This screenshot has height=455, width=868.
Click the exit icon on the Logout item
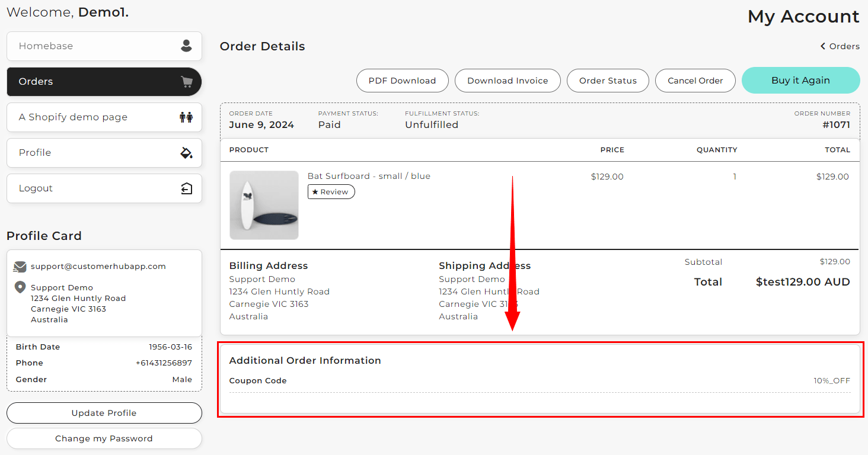point(187,188)
